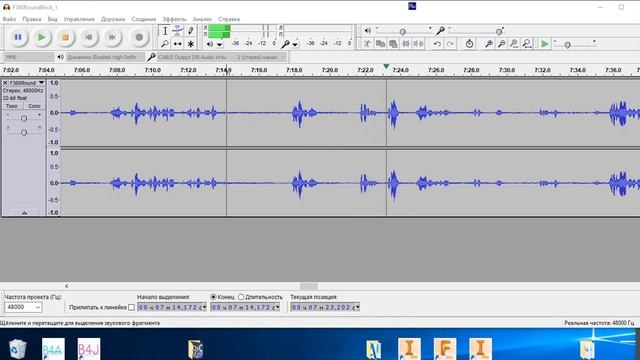640x360 pixels.
Task: Open the Sync-Lock tracks clock icon
Action: pos(469,43)
